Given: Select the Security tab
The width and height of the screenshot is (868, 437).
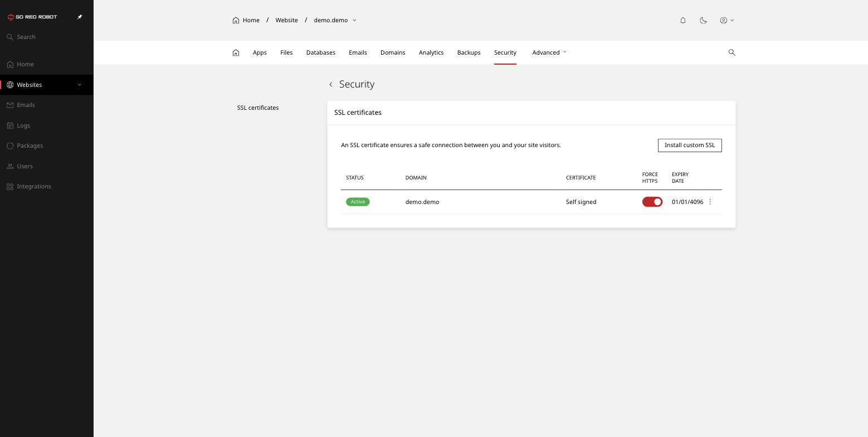Looking at the screenshot, I should pyautogui.click(x=505, y=52).
